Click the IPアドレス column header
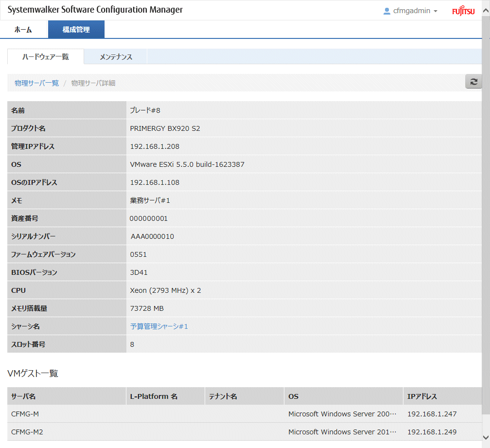The width and height of the screenshot is (490, 448). [442, 396]
